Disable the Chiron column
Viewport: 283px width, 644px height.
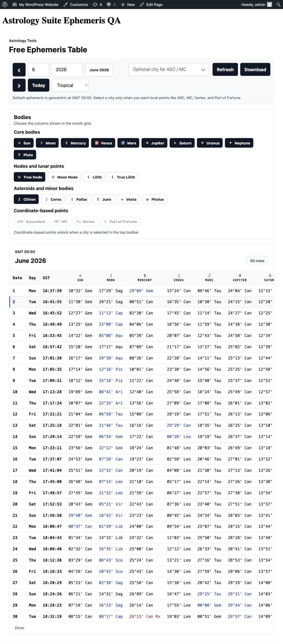pyautogui.click(x=26, y=199)
